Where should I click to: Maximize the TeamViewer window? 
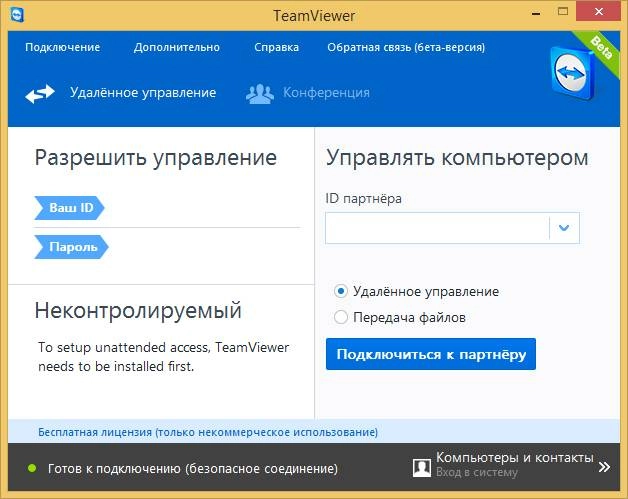click(563, 12)
